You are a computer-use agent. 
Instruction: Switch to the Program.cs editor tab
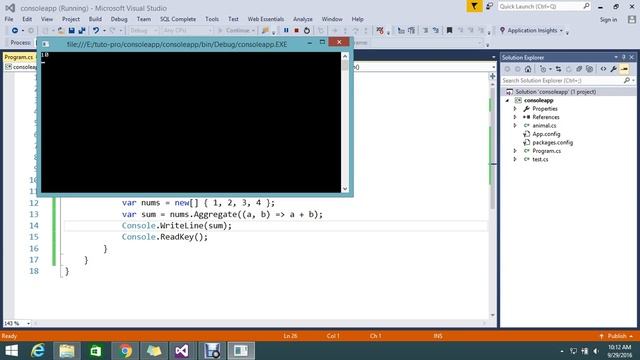[19, 57]
